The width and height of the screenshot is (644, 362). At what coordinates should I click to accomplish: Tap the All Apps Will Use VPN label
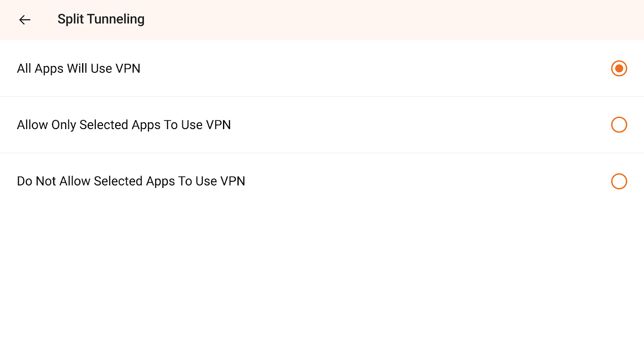(x=78, y=68)
